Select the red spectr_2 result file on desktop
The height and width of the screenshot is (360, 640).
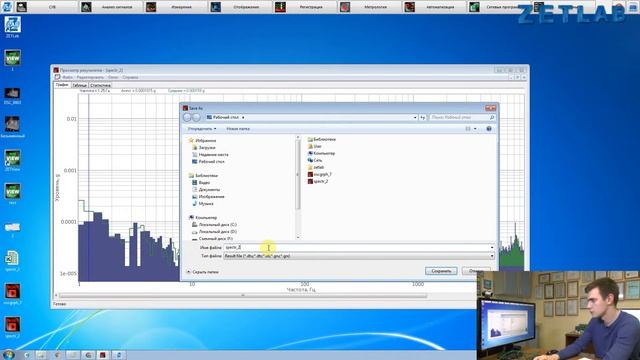tap(13, 328)
